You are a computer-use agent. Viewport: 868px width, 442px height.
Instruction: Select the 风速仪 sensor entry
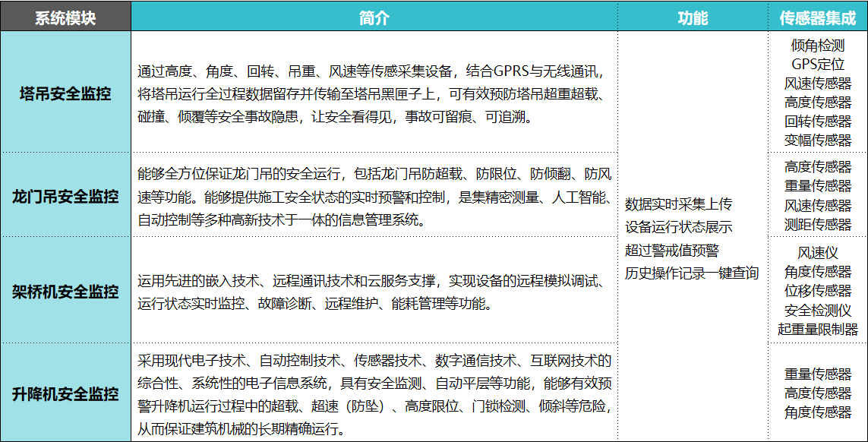point(818,253)
